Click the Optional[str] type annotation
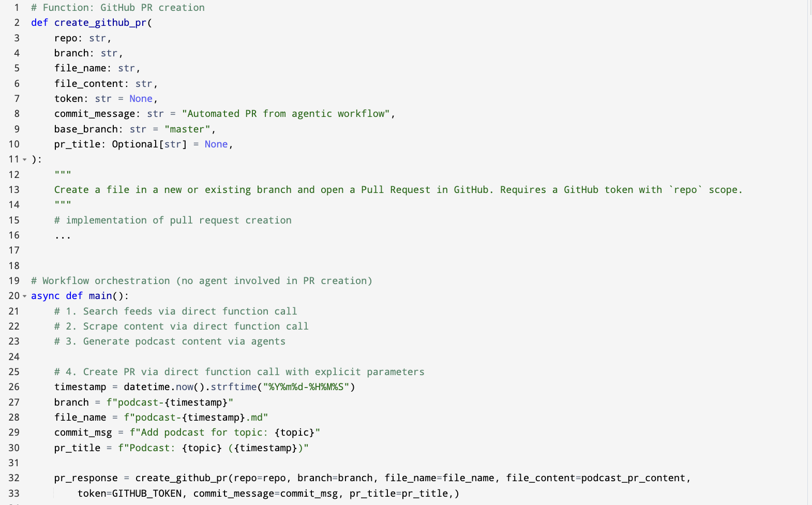The width and height of the screenshot is (812, 505). [149, 144]
